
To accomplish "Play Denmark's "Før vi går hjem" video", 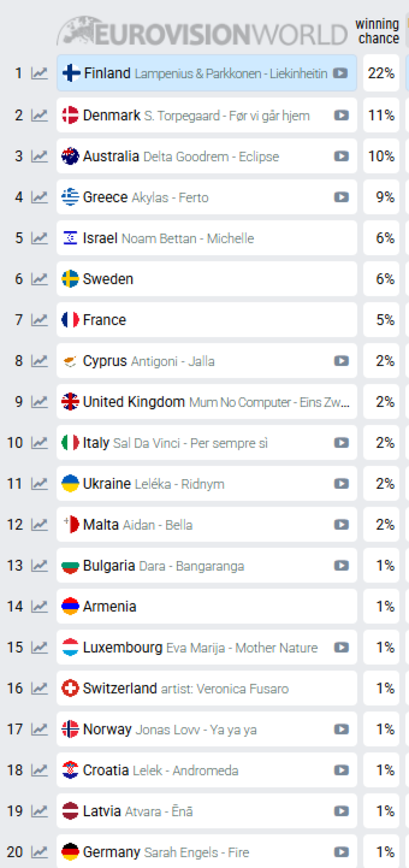I will [x=341, y=115].
